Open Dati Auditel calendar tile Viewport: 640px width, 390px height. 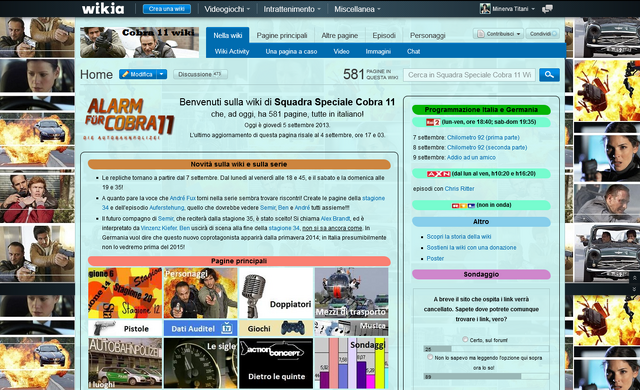click(200, 328)
